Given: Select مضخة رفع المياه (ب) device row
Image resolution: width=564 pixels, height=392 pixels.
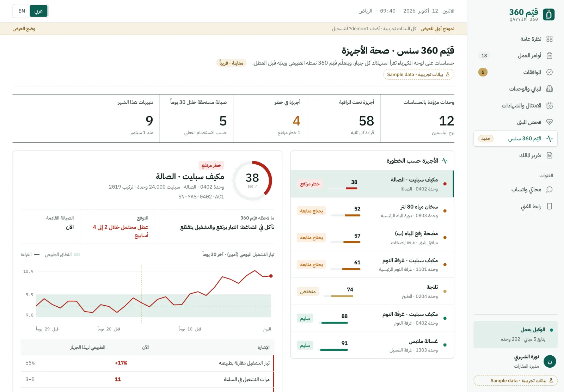Looking at the screenshot, I should click(372, 238).
